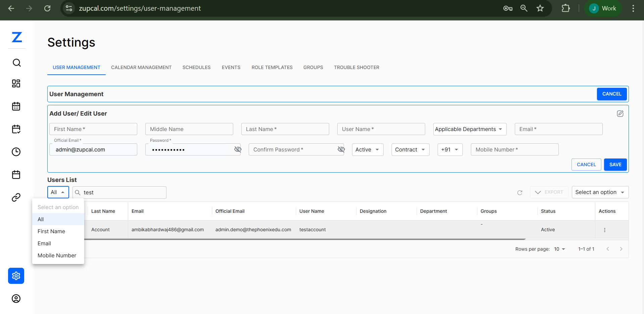Open the three-dot actions menu for testaccount row
The image size is (644, 314).
point(605,230)
